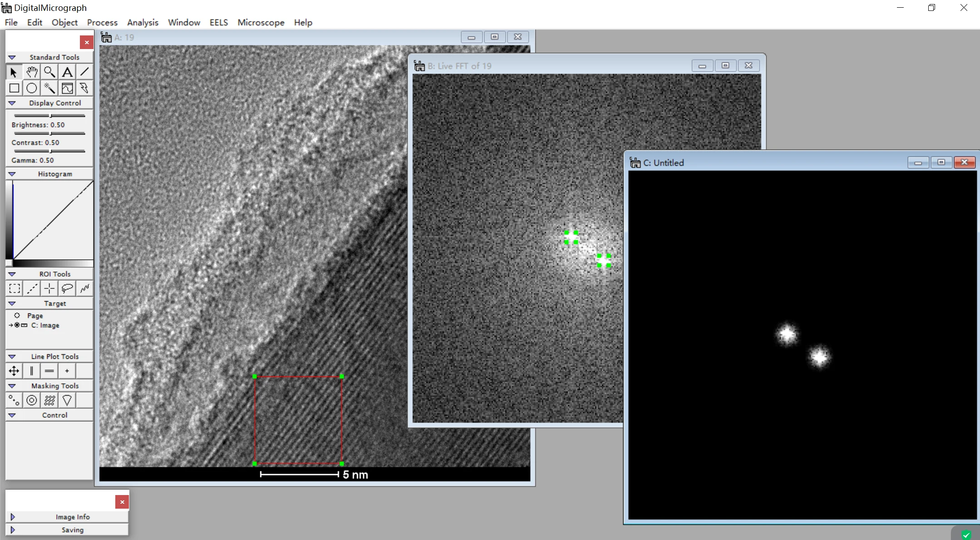The height and width of the screenshot is (540, 980).
Task: Choose the rectangle ROI tool
Action: (x=15, y=288)
